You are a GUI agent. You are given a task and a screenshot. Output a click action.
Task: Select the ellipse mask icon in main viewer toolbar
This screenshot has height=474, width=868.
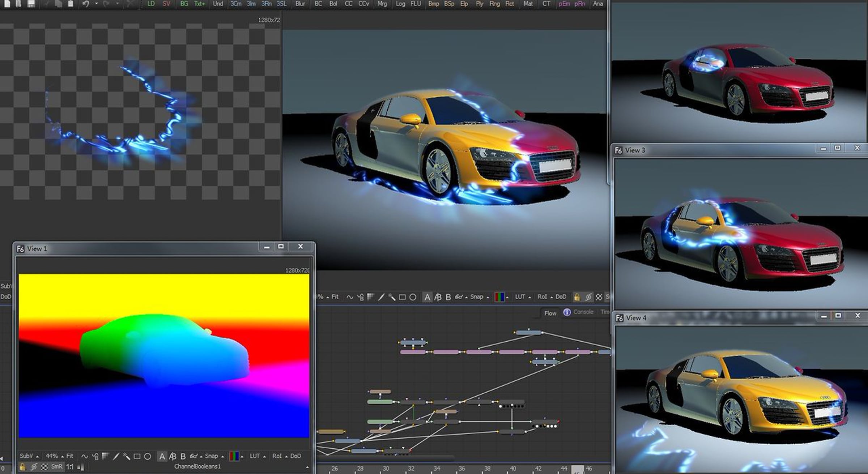(x=413, y=297)
